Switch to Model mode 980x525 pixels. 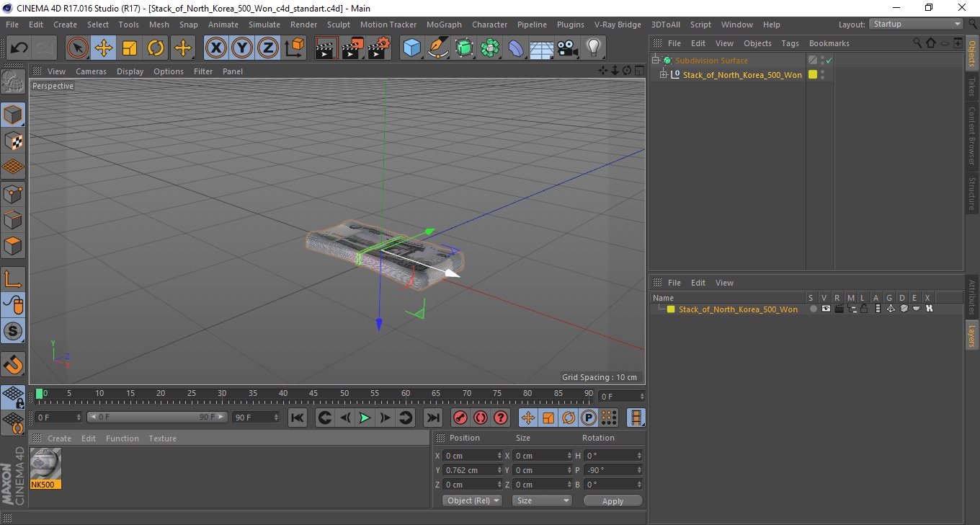pos(13,115)
